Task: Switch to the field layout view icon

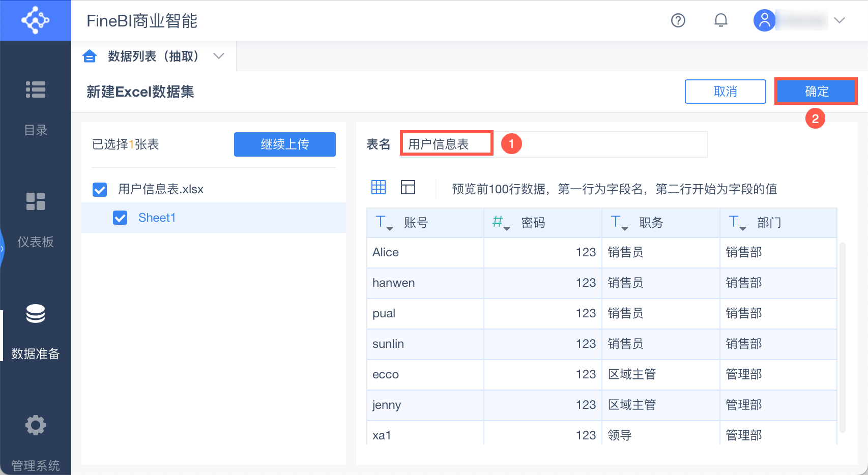Action: 408,187
